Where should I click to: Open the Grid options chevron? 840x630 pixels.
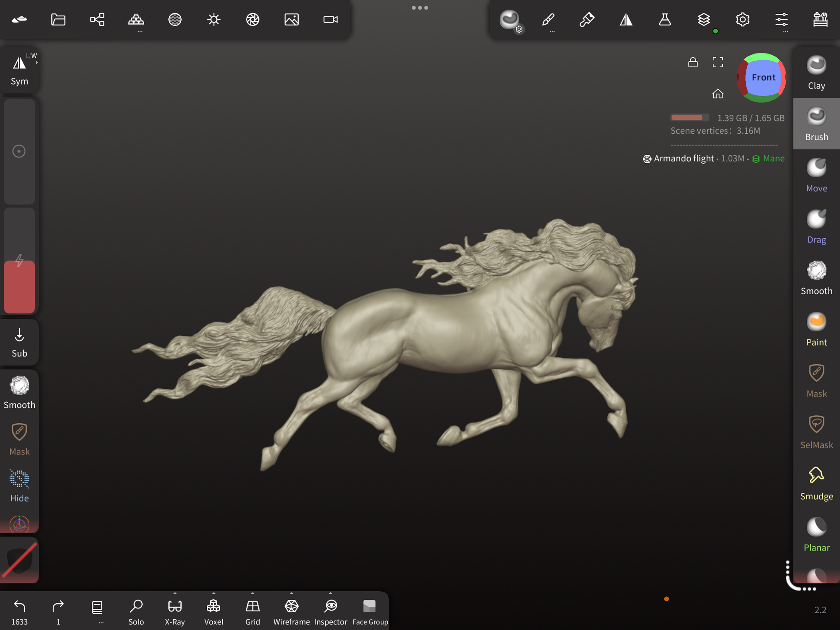[x=253, y=593]
